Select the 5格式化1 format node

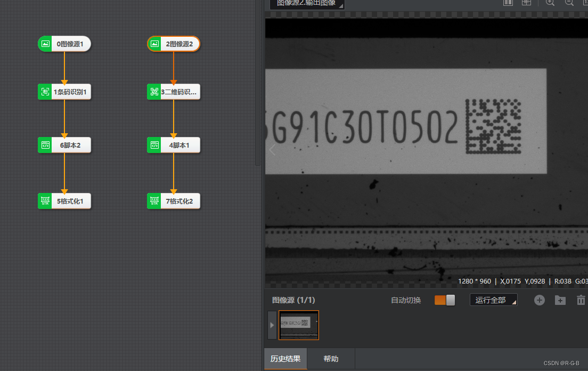(x=64, y=201)
